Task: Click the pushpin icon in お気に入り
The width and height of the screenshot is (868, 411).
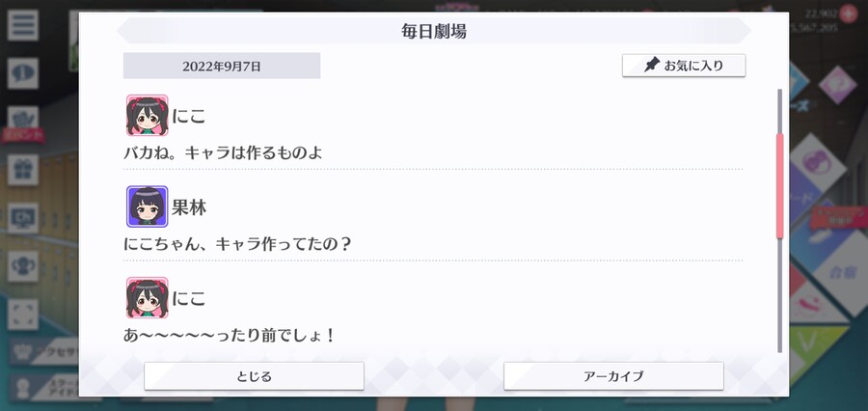Action: point(652,66)
